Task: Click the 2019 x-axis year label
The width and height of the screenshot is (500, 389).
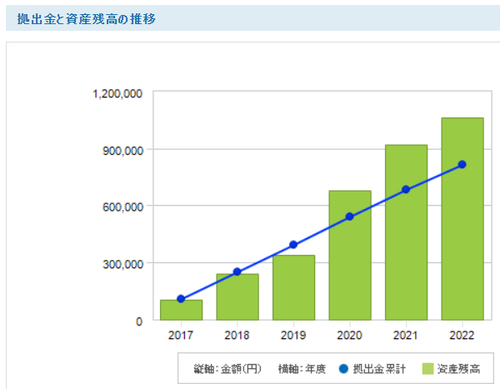Action: tap(293, 335)
